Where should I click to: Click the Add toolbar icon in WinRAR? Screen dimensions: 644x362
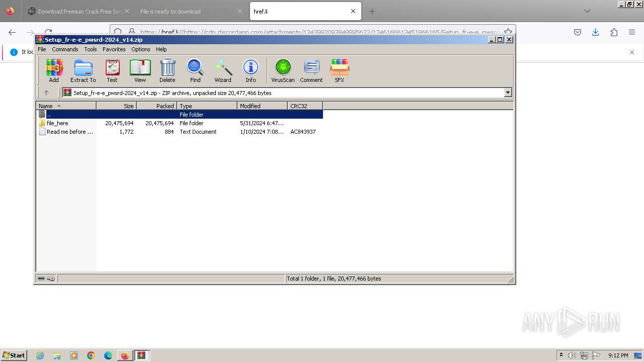(x=54, y=70)
